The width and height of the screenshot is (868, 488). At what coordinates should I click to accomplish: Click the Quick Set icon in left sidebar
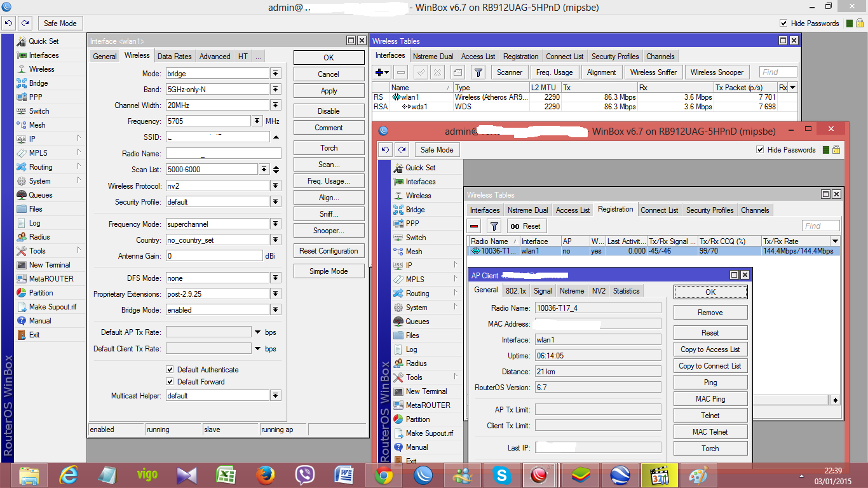[22, 41]
